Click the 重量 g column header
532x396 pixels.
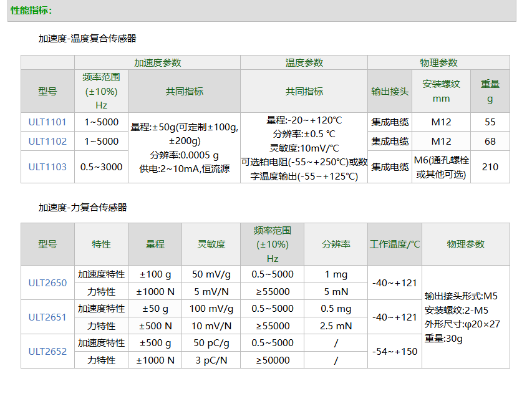pos(490,91)
